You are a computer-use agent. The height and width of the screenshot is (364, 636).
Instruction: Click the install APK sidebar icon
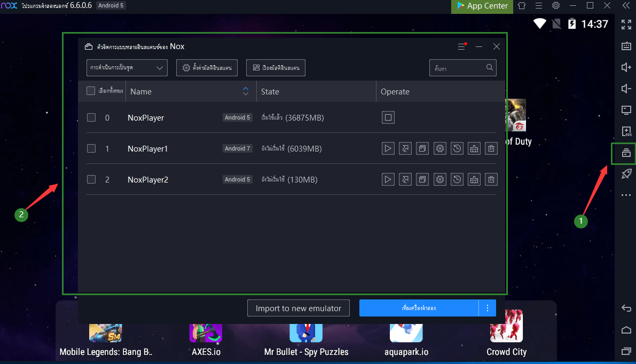[x=626, y=131]
